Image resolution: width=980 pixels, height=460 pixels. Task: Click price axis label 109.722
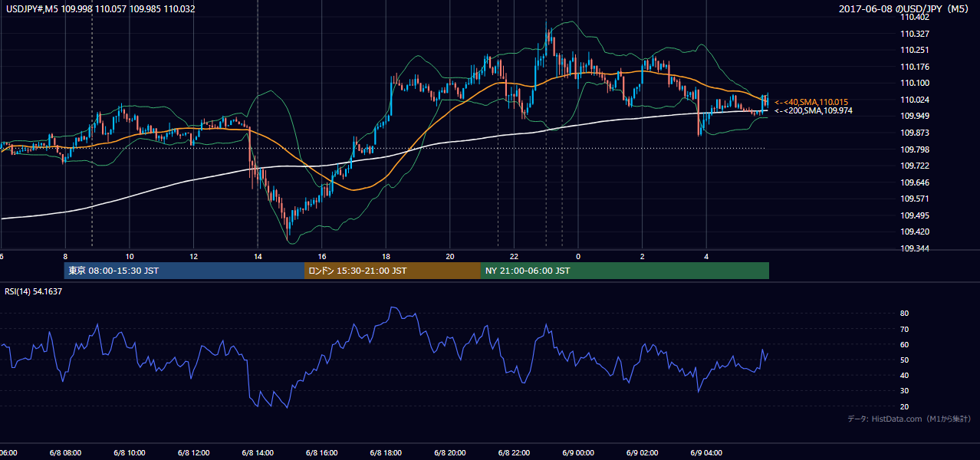point(916,166)
